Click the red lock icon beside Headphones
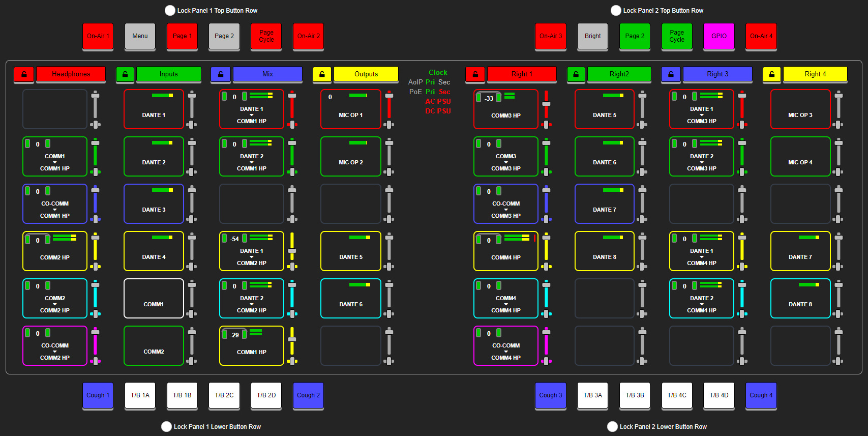This screenshot has height=436, width=868. [24, 74]
